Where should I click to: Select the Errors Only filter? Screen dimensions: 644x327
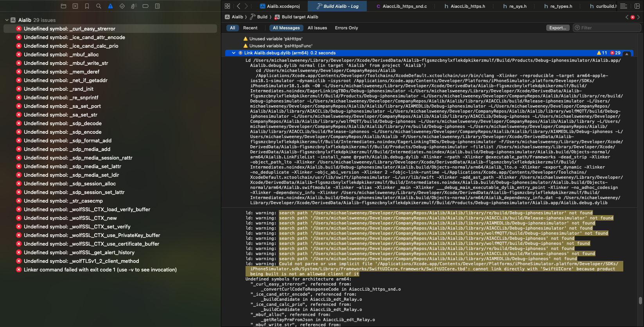tap(346, 28)
